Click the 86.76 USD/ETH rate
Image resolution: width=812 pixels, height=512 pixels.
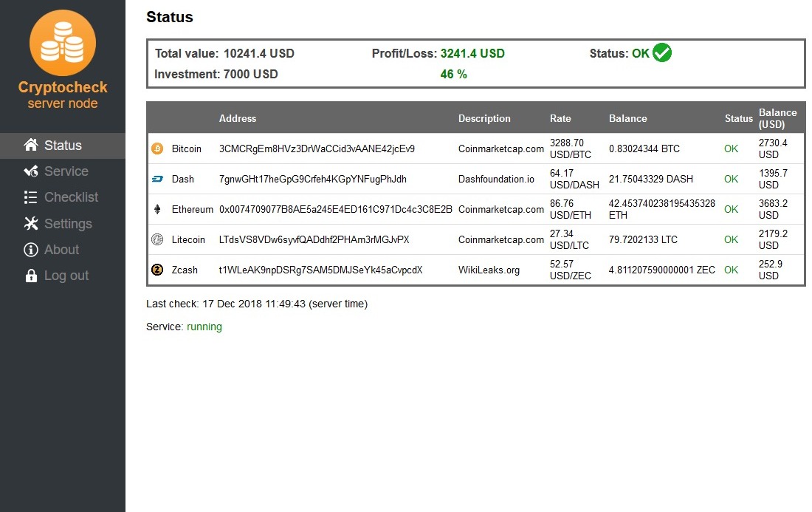click(x=570, y=209)
